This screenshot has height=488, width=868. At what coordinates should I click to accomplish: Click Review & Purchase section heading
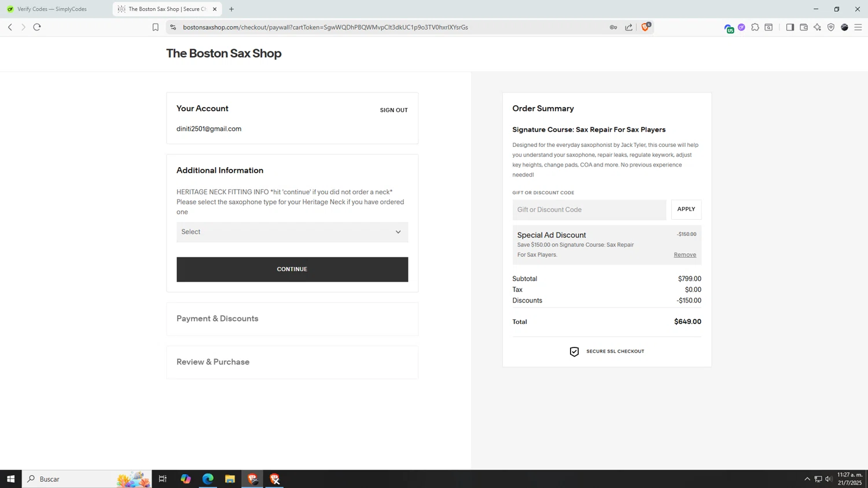coord(213,362)
